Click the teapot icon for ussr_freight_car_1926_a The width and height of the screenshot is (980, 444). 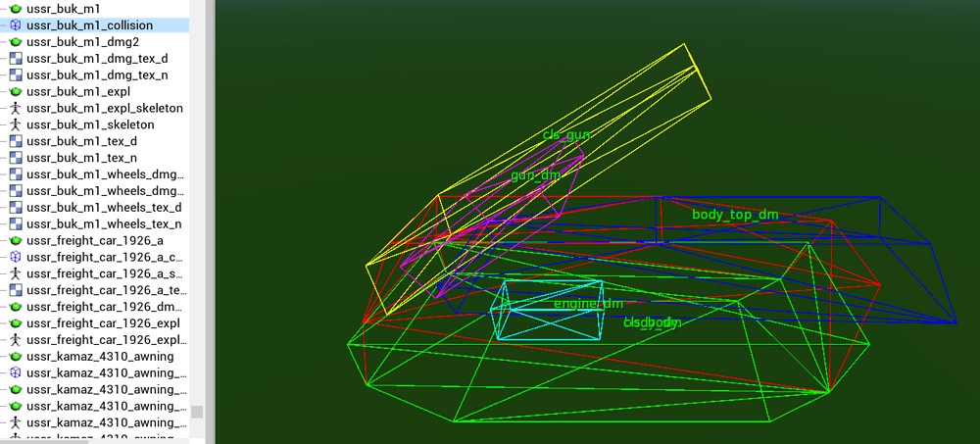coord(16,240)
